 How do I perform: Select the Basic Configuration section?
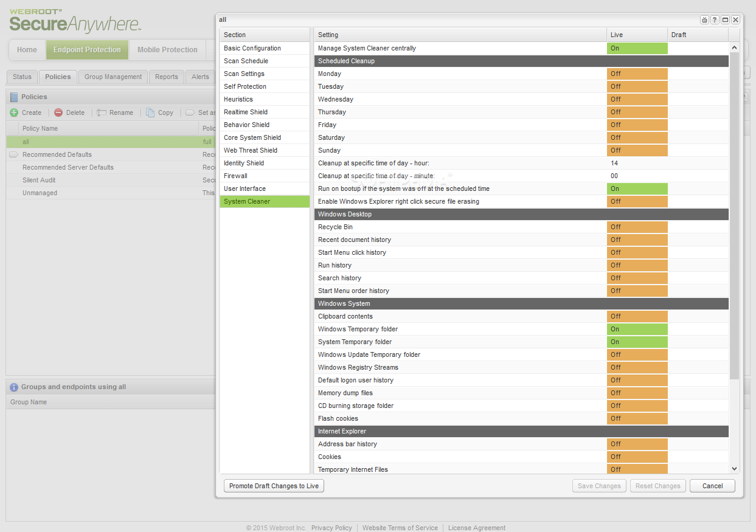click(265, 48)
